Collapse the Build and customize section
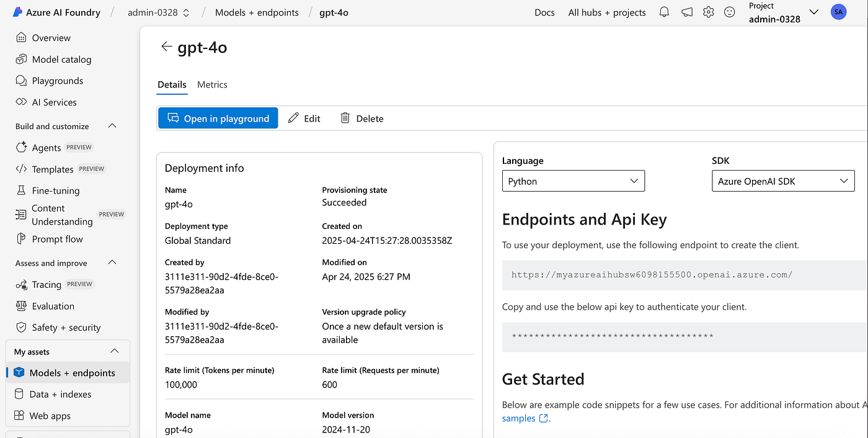The height and width of the screenshot is (438, 868). (x=112, y=126)
